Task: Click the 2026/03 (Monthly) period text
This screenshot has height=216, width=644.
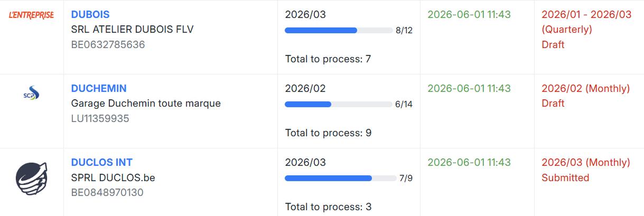Action: pyautogui.click(x=586, y=162)
